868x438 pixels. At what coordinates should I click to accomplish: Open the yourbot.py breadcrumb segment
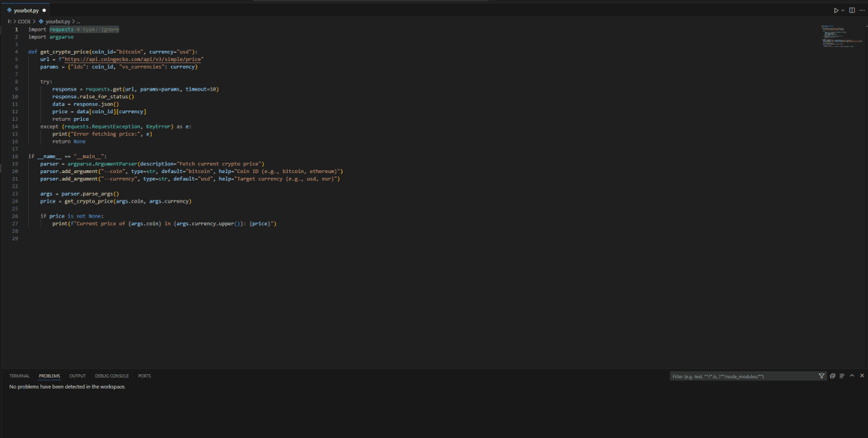tap(54, 22)
